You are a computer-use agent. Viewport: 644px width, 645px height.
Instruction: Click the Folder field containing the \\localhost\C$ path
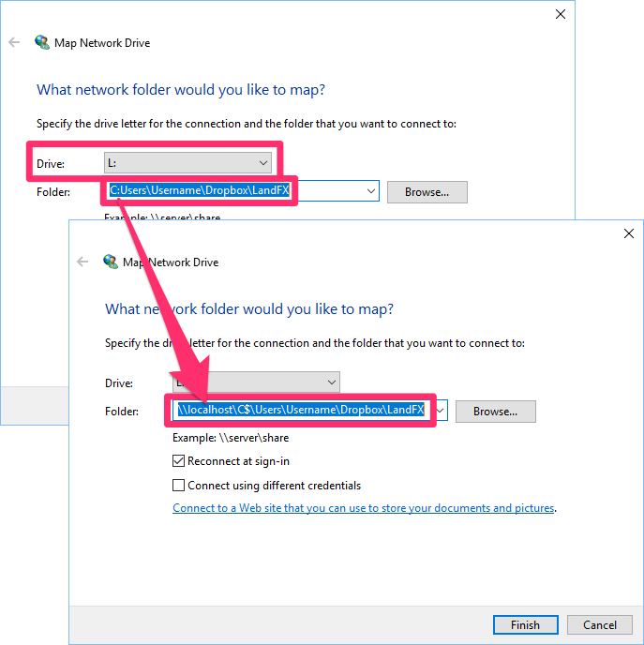click(x=300, y=411)
